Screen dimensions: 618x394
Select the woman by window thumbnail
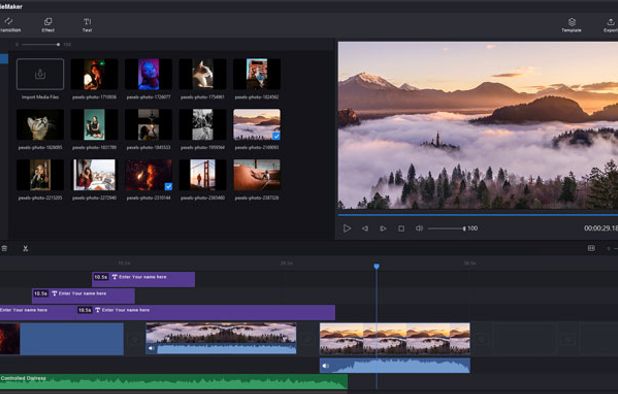94,175
